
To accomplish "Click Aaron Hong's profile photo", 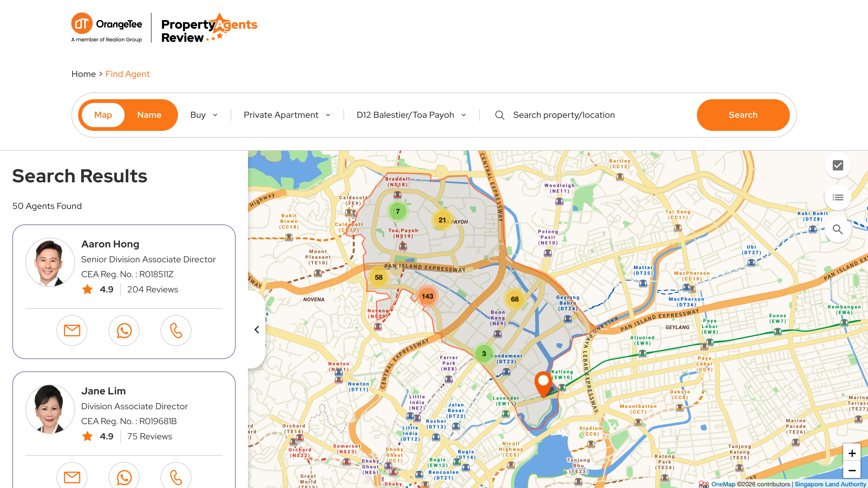I will 50,262.
